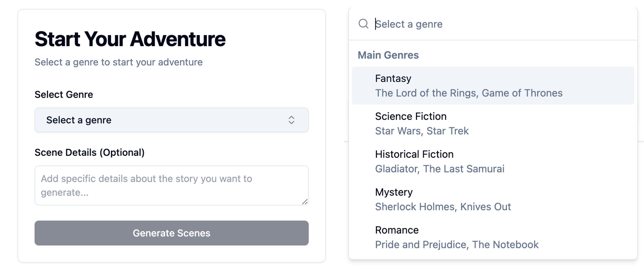Viewport: 644px width, 273px height.
Task: Click the Main Genres group heading
Action: pos(388,55)
